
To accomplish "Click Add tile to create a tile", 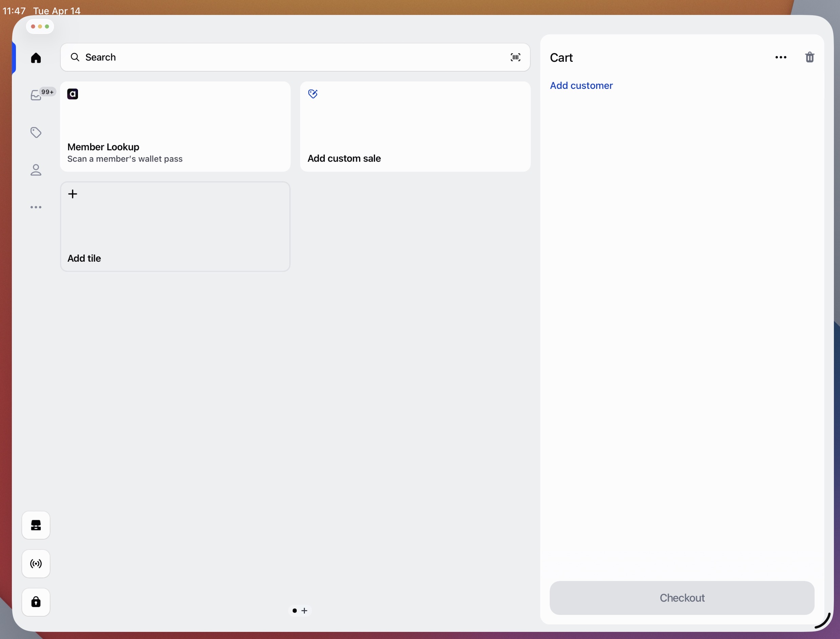I will [175, 227].
